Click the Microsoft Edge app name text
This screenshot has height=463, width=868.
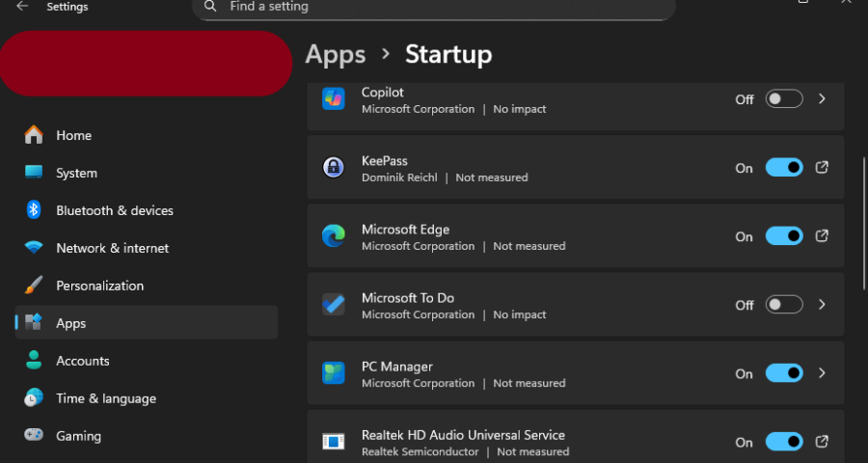[405, 230]
